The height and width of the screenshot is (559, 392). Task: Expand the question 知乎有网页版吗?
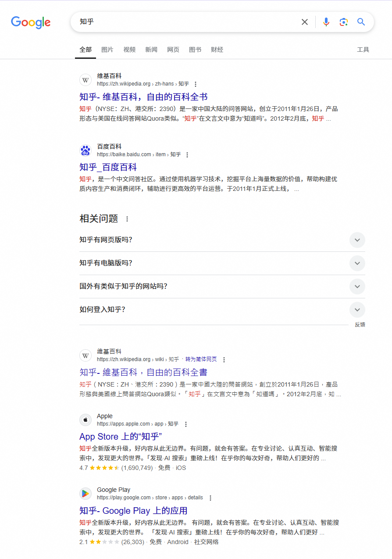[357, 240]
